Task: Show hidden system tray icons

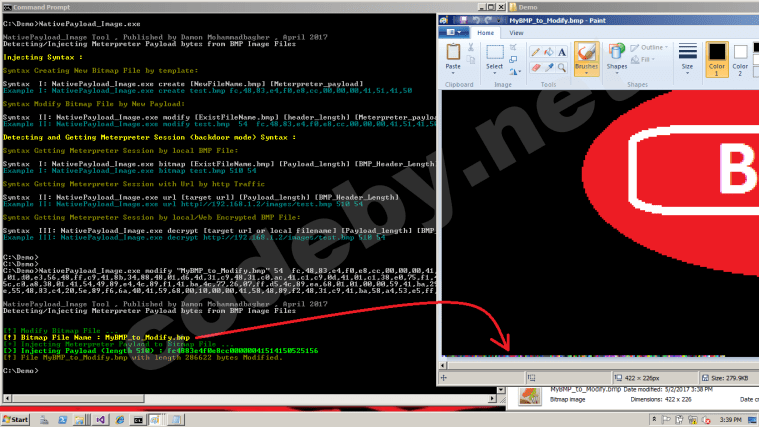Action: pos(654,420)
